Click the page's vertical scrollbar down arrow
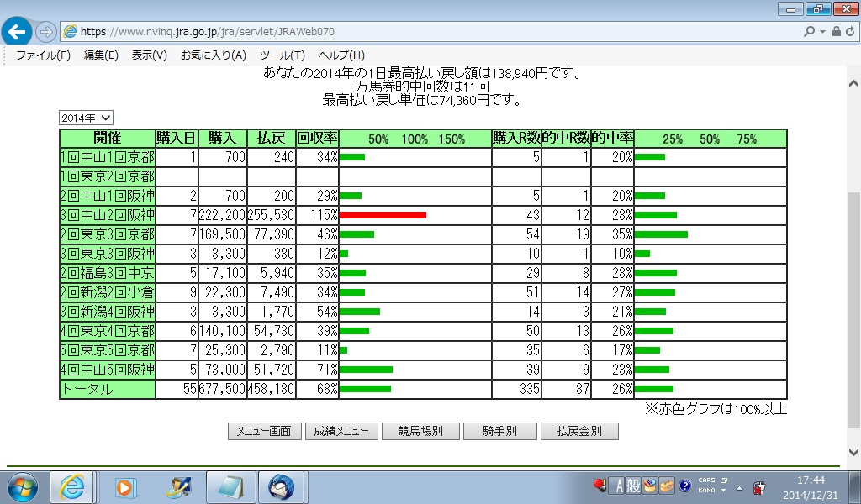Viewport: 861px width, 504px height. [x=853, y=452]
